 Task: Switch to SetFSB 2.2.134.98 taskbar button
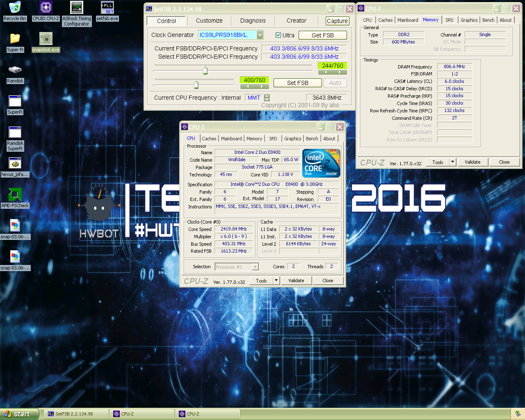[x=76, y=414]
